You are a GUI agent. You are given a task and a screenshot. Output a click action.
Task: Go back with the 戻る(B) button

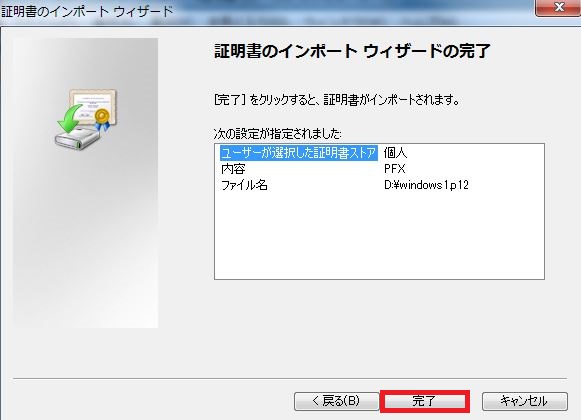pos(336,401)
